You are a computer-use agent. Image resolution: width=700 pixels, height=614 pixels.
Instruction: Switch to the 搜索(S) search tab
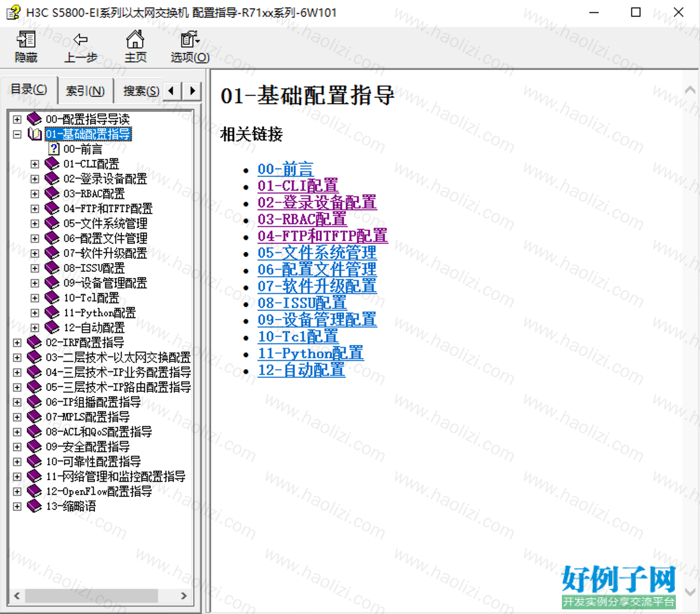click(141, 91)
